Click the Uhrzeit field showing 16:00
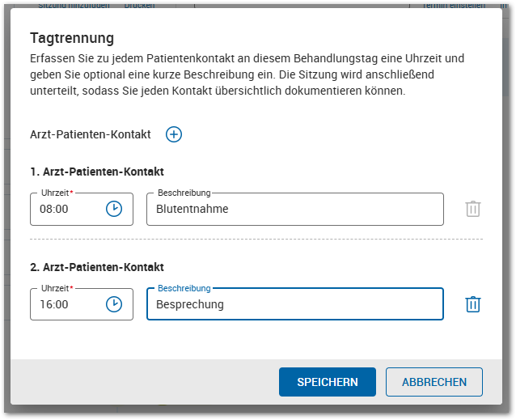The height and width of the screenshot is (420, 516). coord(82,304)
